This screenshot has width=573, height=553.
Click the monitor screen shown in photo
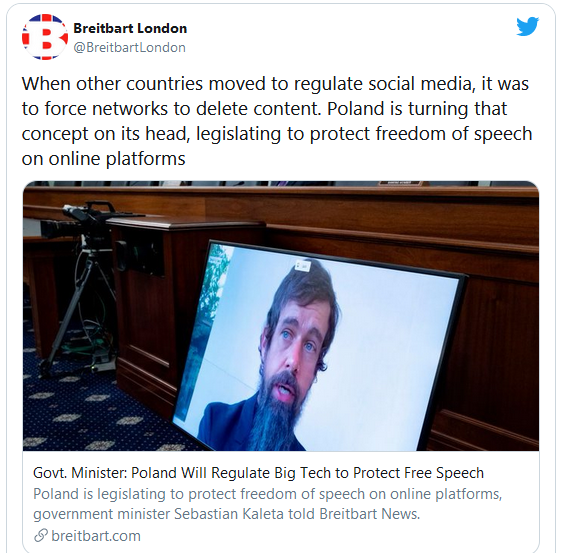click(x=318, y=347)
